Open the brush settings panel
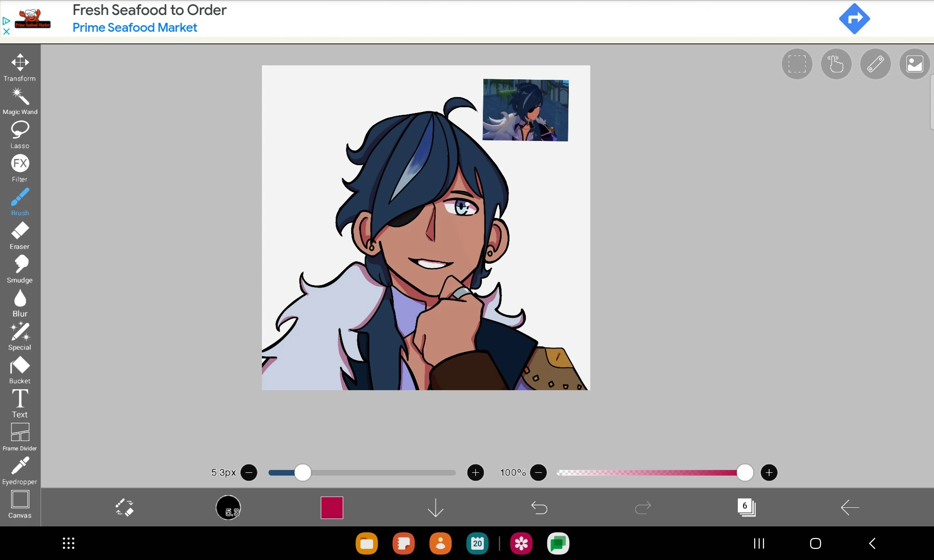This screenshot has width=934, height=560. (x=228, y=508)
